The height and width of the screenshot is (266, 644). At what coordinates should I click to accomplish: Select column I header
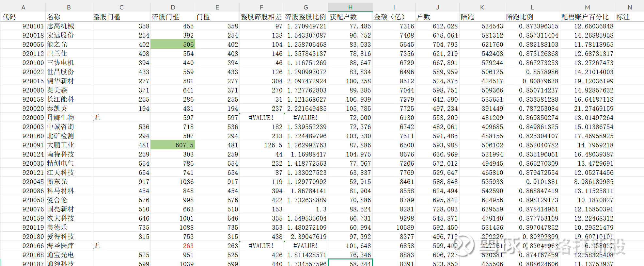click(394, 7)
